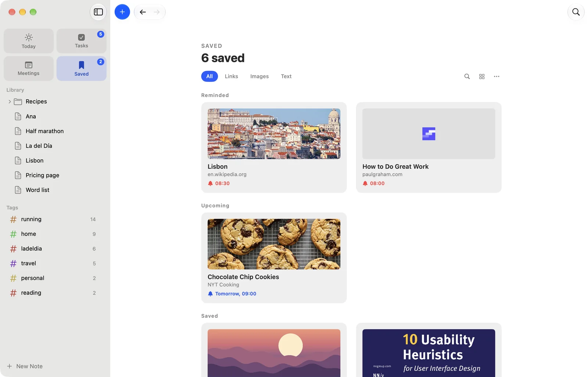This screenshot has height=377, width=588.
Task: Search within saved items magnifier icon
Action: (x=467, y=77)
